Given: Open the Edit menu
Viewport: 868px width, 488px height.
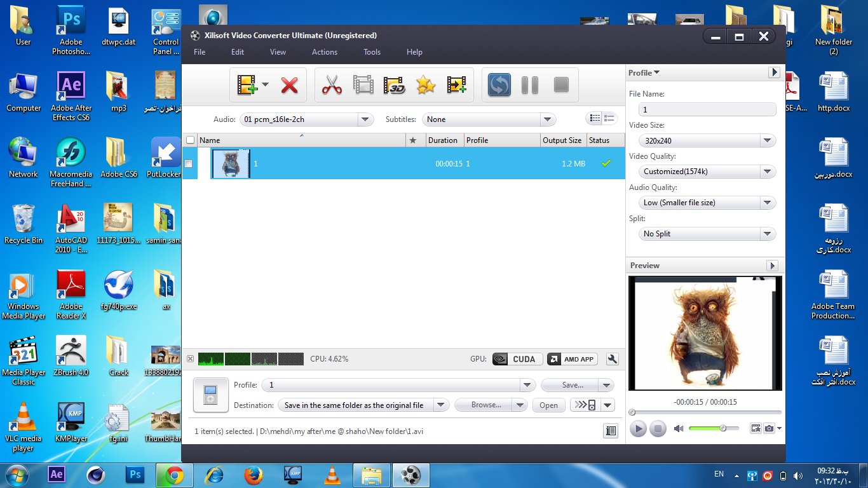Looking at the screenshot, I should [238, 52].
